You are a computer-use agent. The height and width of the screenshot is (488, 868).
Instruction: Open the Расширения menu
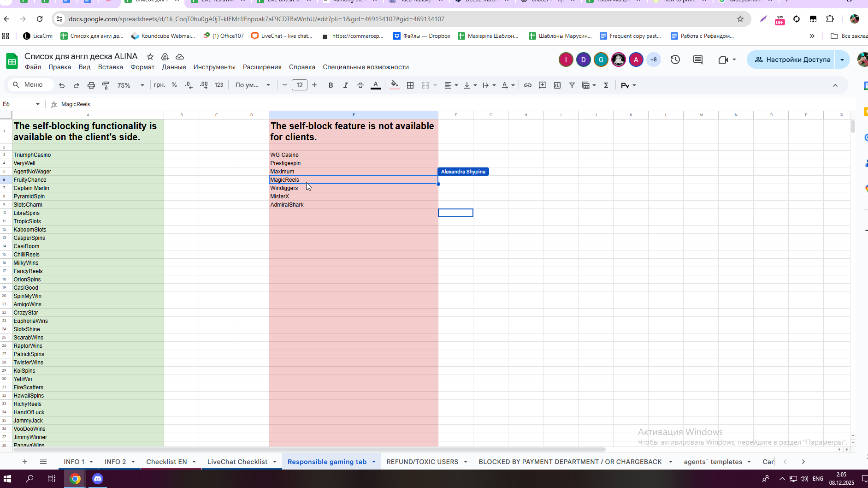tap(262, 67)
